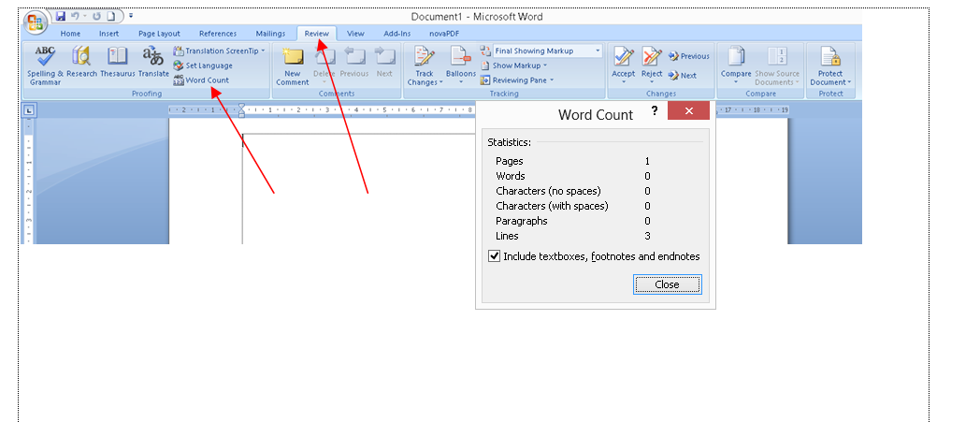Click the blank document page area
980x422 pixels.
(359, 187)
